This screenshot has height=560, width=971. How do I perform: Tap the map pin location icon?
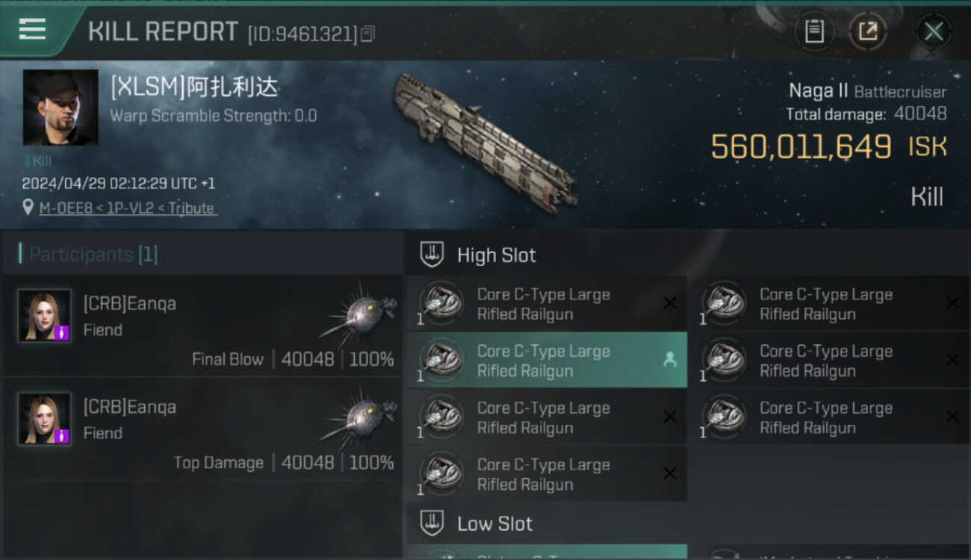[28, 208]
